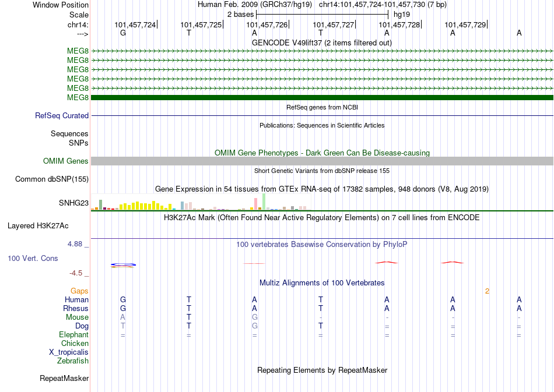Click the tallest light green GTEx expression bar
This screenshot has width=554, height=392.
pos(264,202)
